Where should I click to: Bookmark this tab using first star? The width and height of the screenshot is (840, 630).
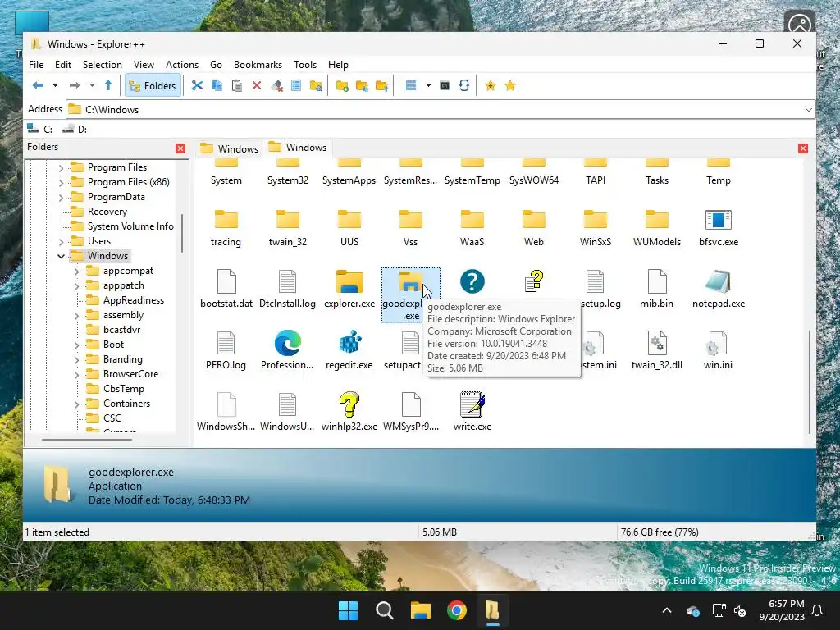tap(491, 85)
